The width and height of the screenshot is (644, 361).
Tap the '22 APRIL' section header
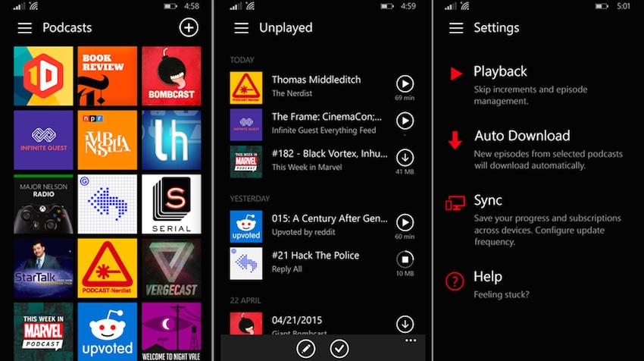(x=245, y=300)
